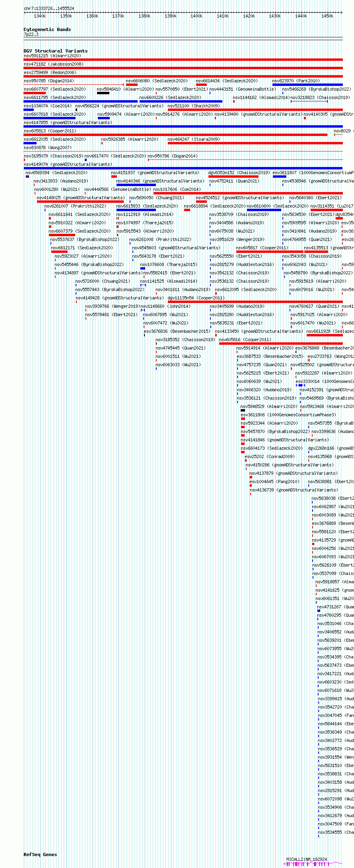This screenshot has height=868, width=354.
Task: Open the nsv5911215 (Almarri2020) variant
Action: tap(183, 60)
